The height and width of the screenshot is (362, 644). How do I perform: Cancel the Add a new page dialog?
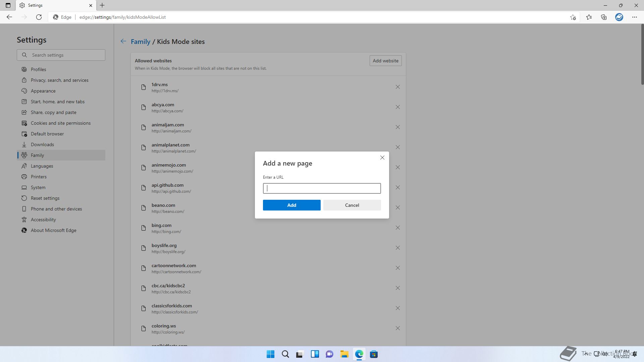(352, 205)
